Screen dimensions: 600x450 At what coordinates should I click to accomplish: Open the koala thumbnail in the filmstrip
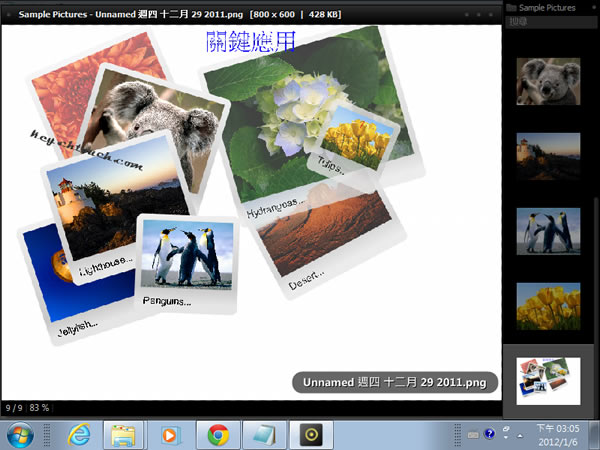547,81
